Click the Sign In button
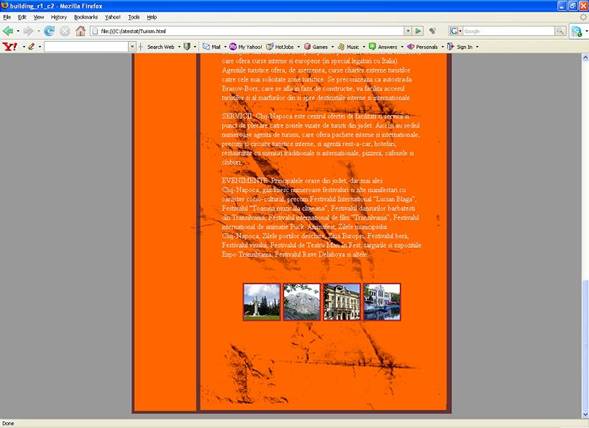589x428 pixels. coord(461,47)
